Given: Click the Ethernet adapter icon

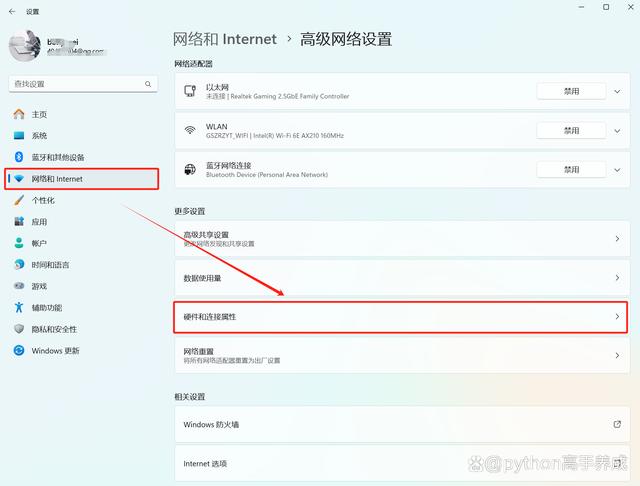Looking at the screenshot, I should pos(190,91).
